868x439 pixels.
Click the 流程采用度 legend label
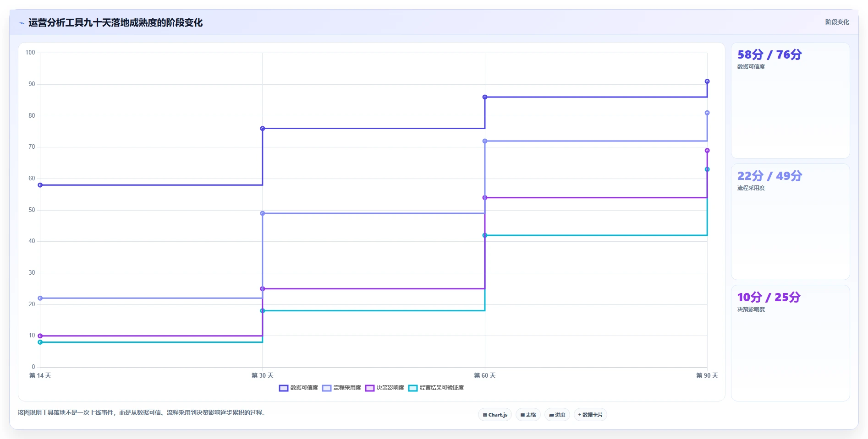tap(347, 388)
